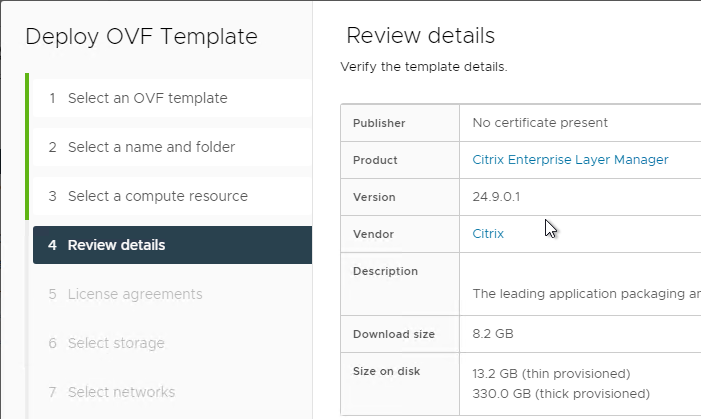Select step 4 Review details

[173, 245]
